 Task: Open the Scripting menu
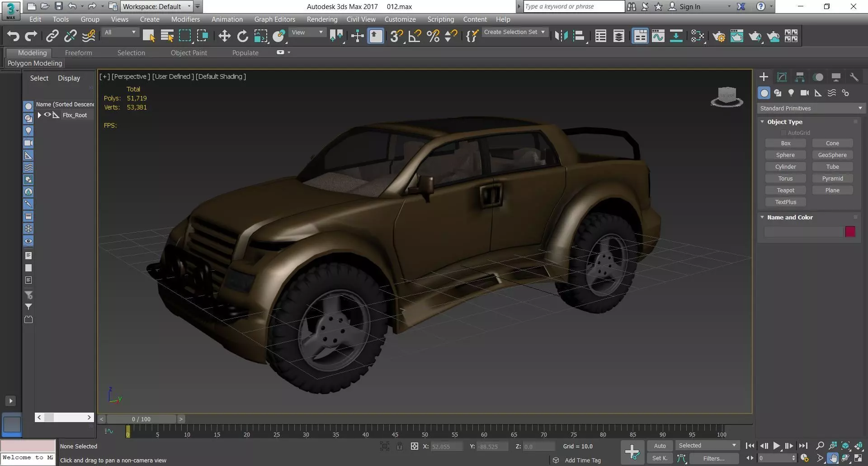point(440,19)
